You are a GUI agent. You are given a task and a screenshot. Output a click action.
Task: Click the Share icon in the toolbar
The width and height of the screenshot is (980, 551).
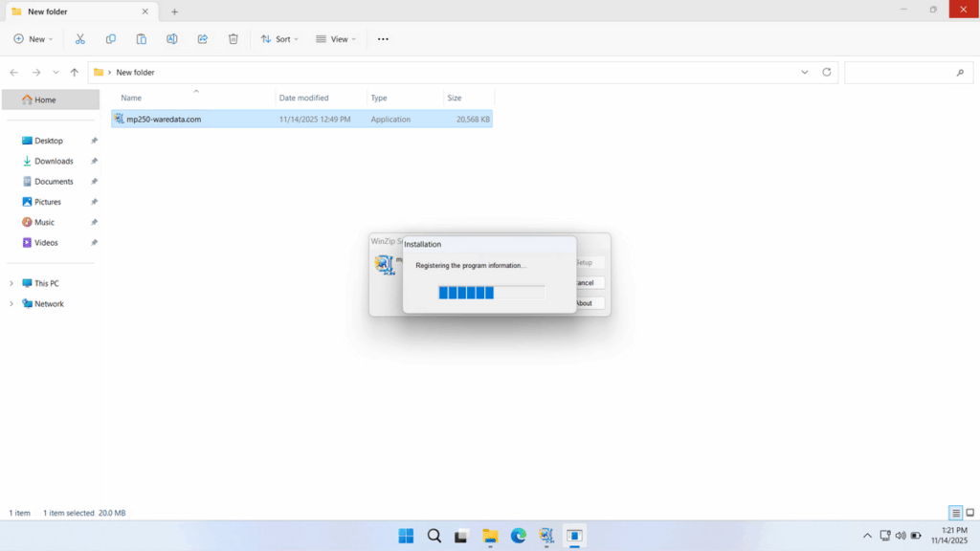[x=202, y=38]
